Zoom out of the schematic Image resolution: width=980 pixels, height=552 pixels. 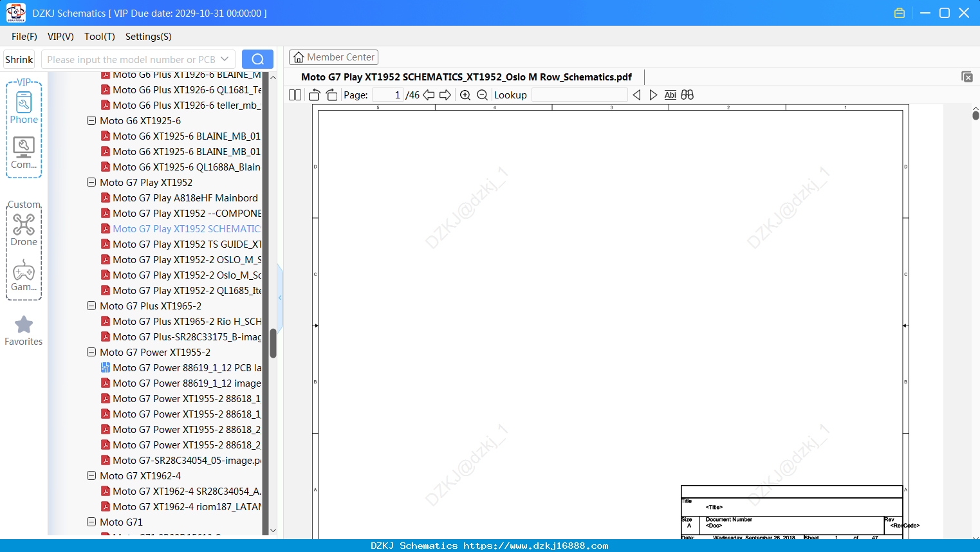click(x=482, y=95)
